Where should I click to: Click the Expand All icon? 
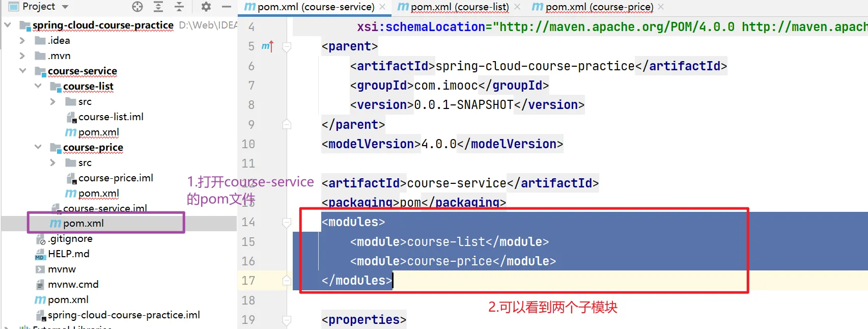click(158, 7)
